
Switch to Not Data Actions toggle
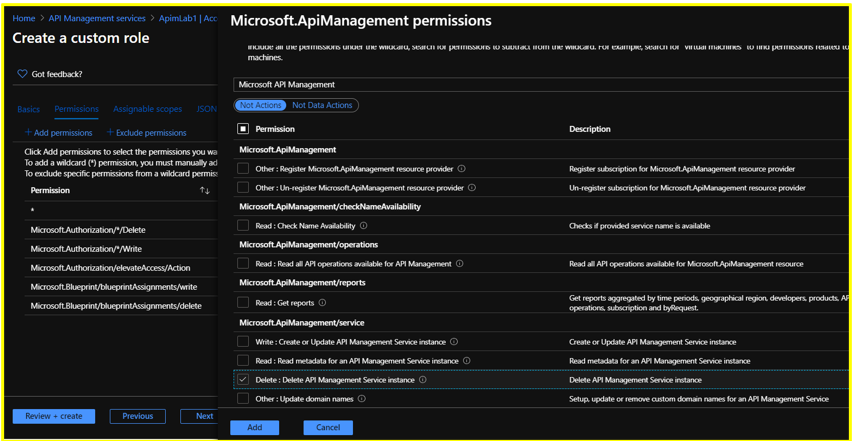[x=322, y=105]
